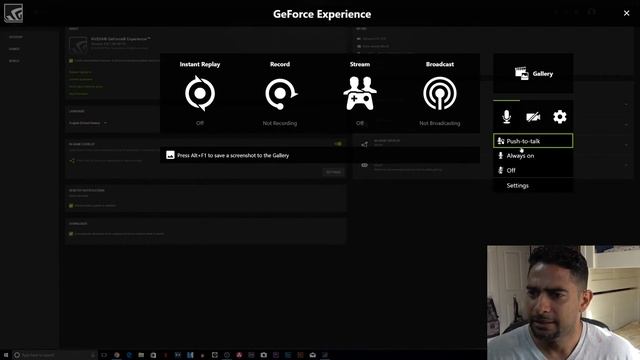640x360 pixels.
Task: Click the screenshot picture icon in hint bar
Action: coord(170,155)
